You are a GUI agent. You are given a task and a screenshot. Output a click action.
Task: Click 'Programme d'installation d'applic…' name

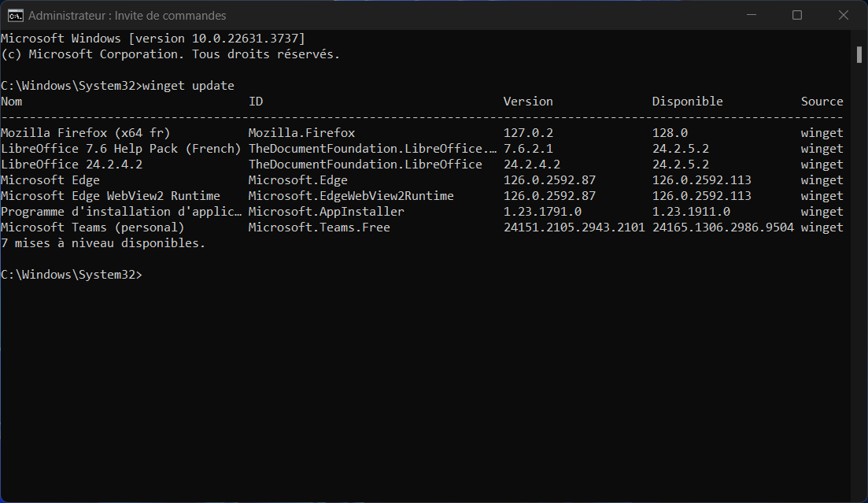pos(121,212)
